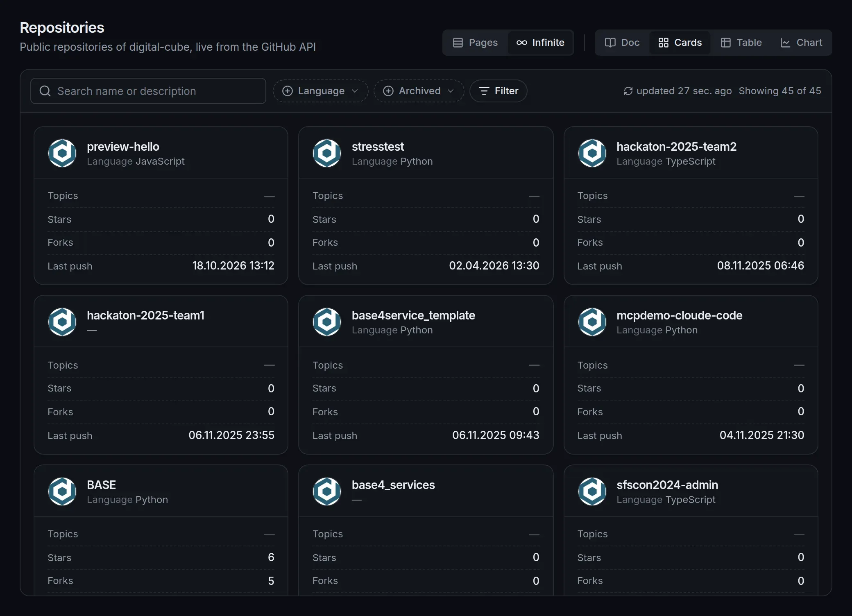Click the magnifier icon in search box

coord(45,91)
